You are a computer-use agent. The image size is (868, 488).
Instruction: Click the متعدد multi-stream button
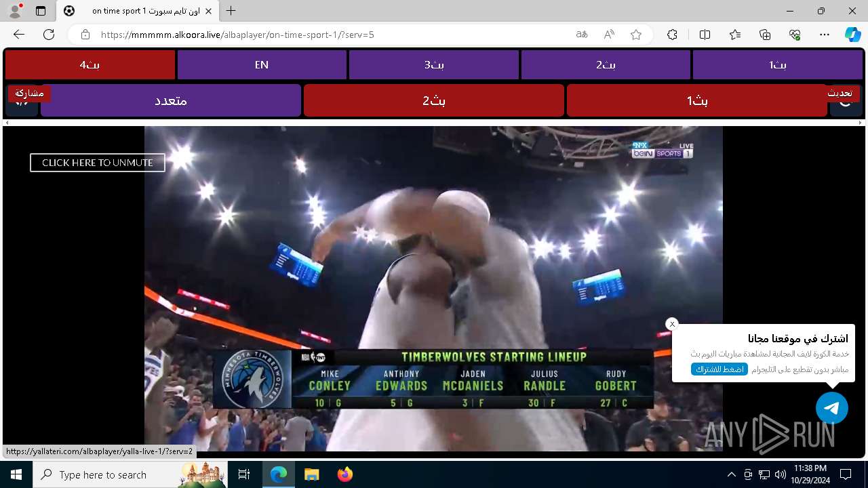(x=171, y=100)
